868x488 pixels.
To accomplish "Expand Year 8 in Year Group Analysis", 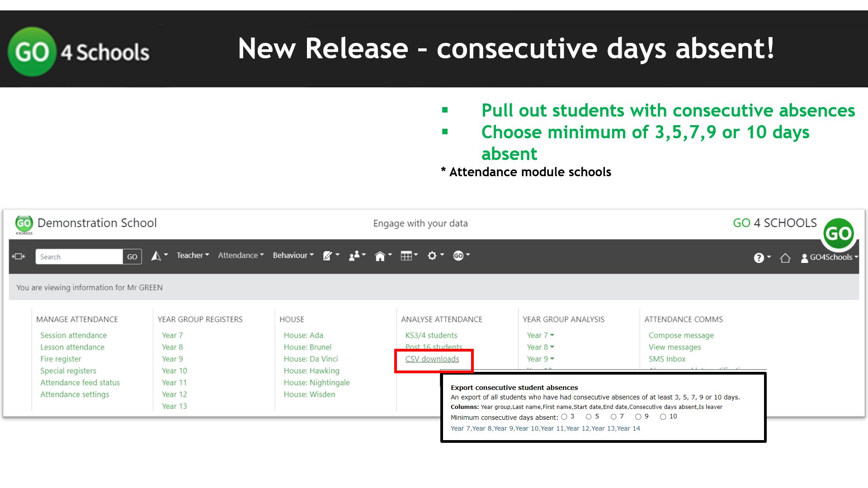I will pyautogui.click(x=540, y=347).
